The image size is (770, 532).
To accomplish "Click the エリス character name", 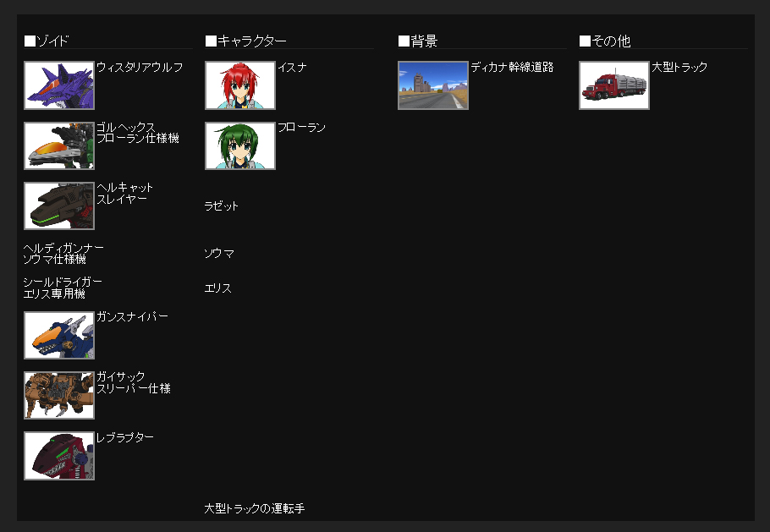I will coord(218,288).
